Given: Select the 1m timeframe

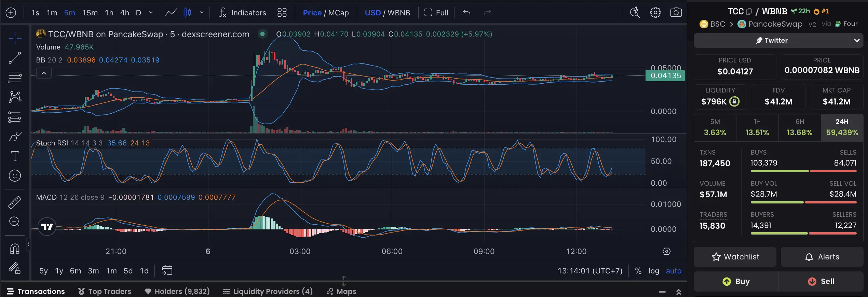Looking at the screenshot, I should (x=52, y=13).
